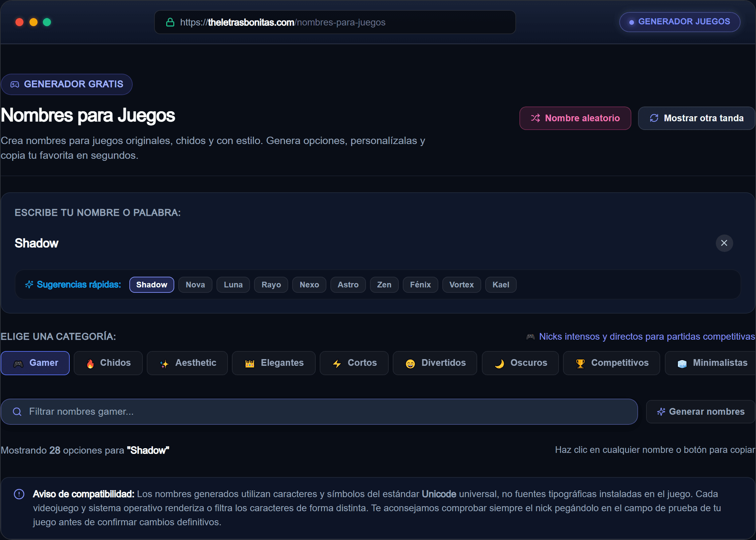This screenshot has height=540, width=756.
Task: Click Mostrar otra tanda button label
Action: pos(704,118)
